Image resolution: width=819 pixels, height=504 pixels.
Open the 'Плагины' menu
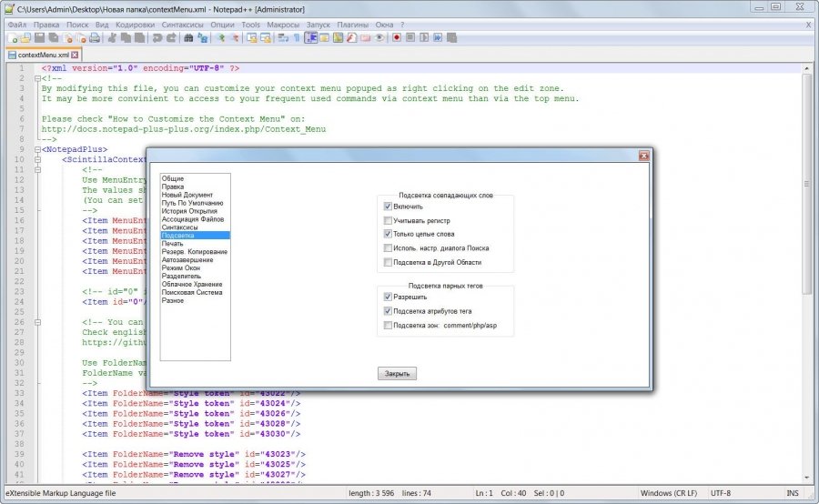(352, 25)
